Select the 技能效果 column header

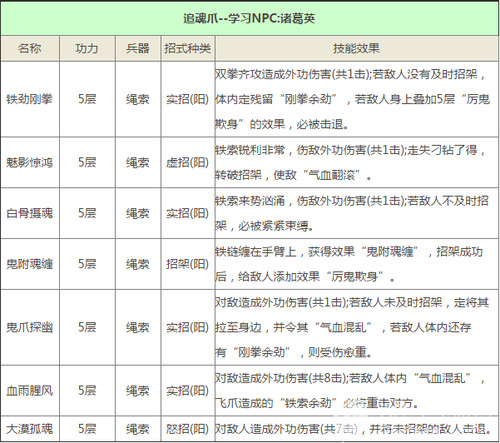click(x=356, y=48)
